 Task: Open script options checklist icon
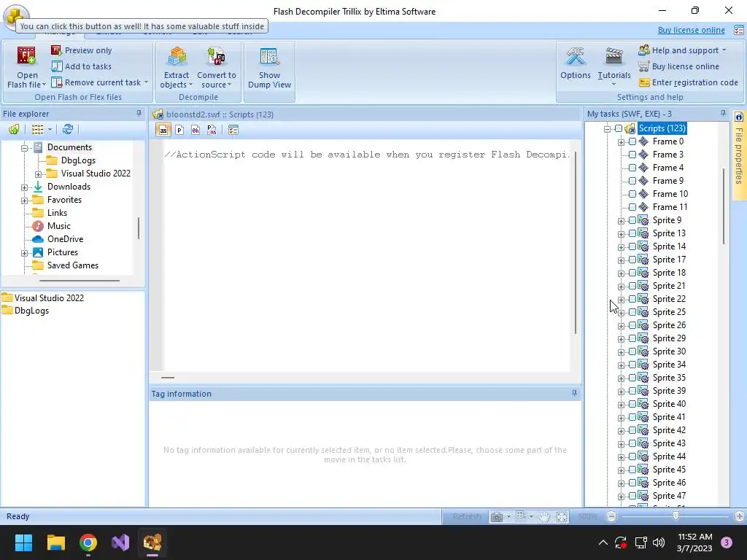233,130
